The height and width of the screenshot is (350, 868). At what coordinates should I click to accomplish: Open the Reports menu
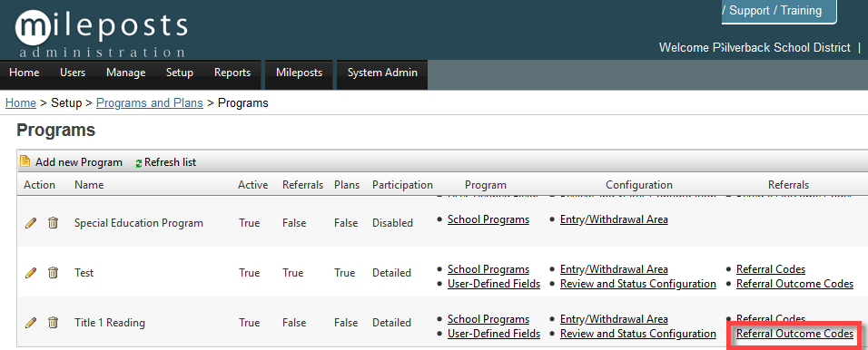pos(232,73)
